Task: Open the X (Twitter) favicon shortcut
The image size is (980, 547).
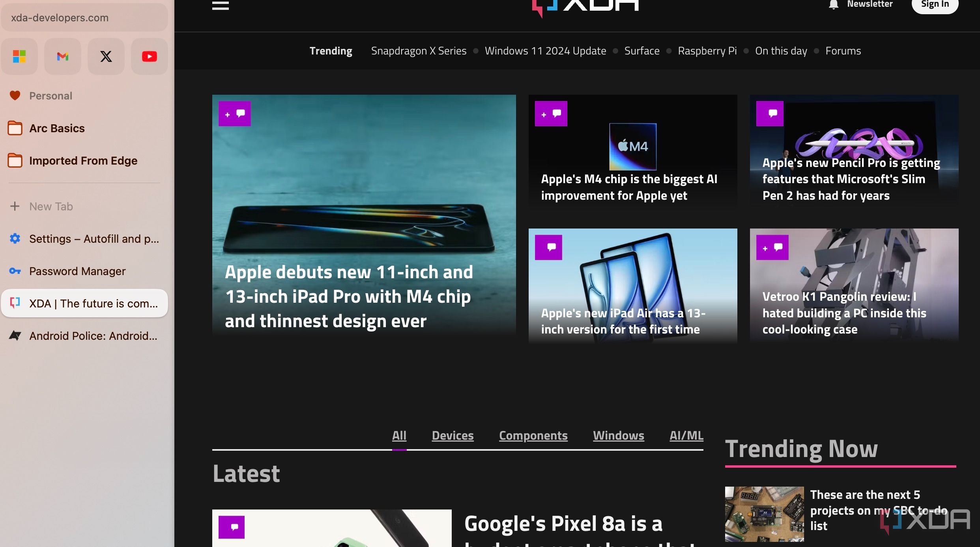Action: pyautogui.click(x=107, y=56)
